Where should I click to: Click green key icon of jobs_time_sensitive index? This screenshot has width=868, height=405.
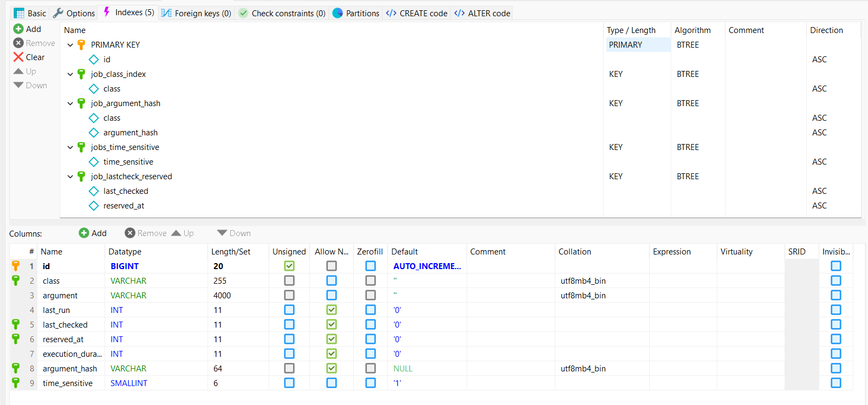click(81, 147)
